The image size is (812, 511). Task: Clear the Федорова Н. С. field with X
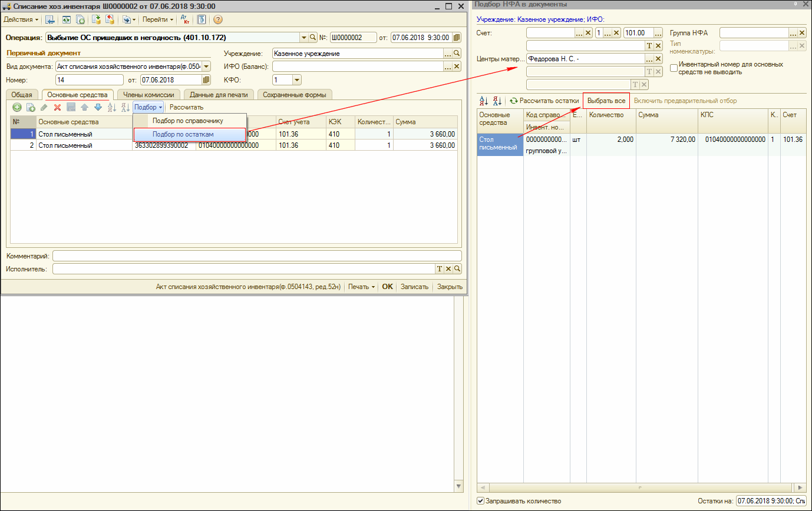658,59
